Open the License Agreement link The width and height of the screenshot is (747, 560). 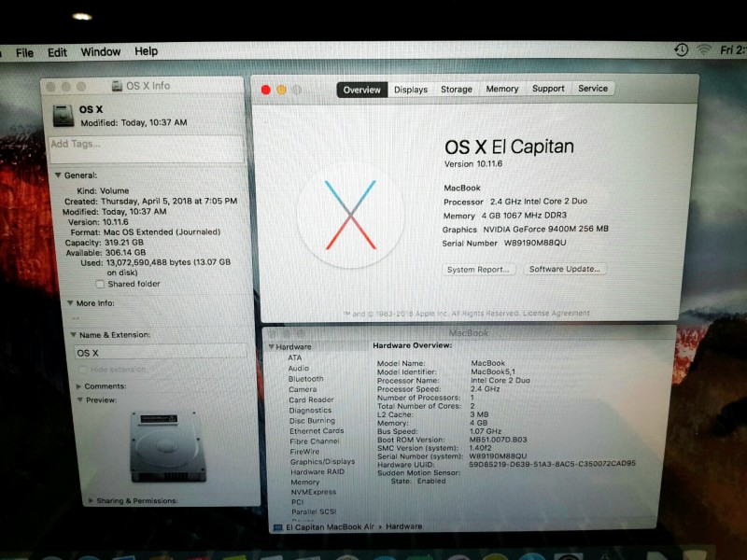(556, 314)
